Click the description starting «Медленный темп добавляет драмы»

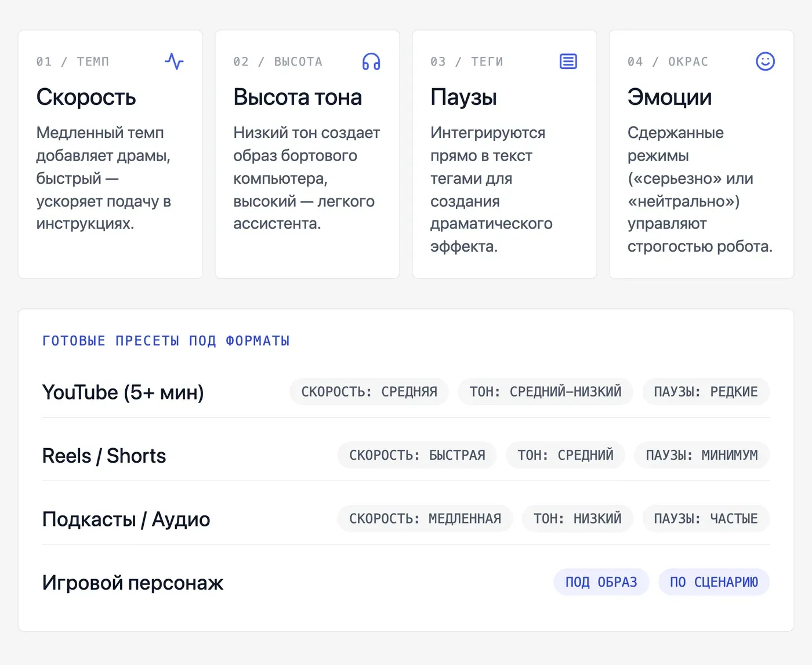click(x=104, y=178)
